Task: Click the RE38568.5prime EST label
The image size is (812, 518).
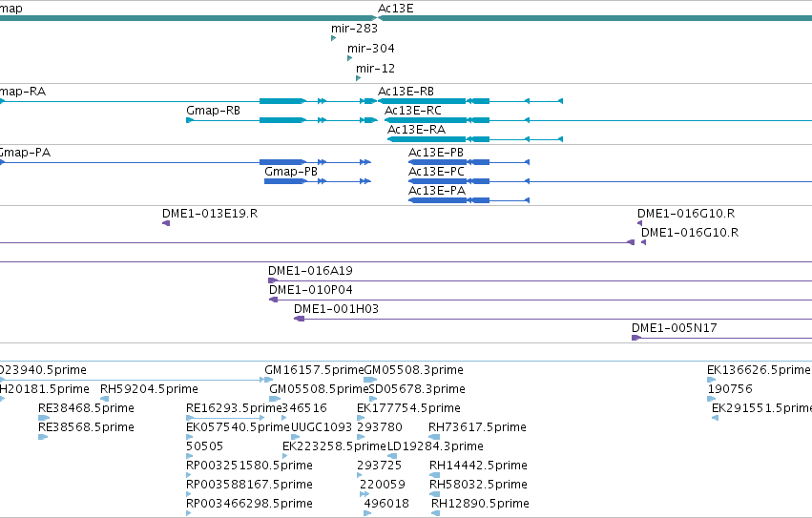Action: (86, 427)
